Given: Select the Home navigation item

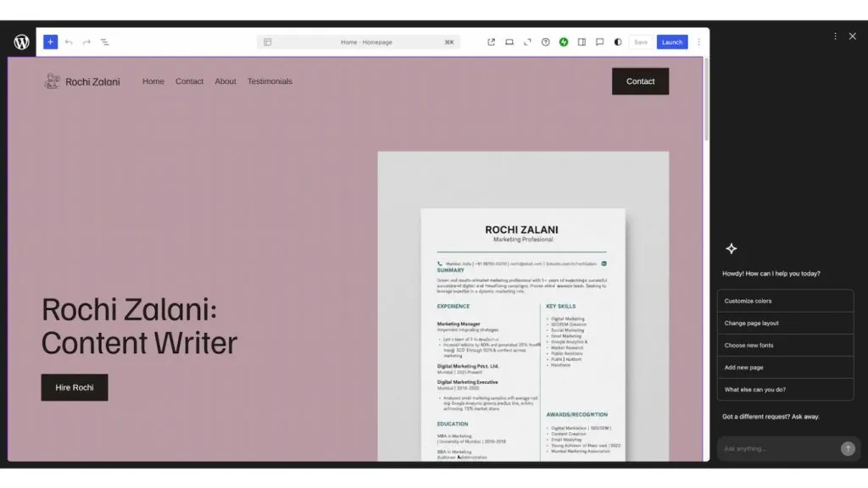Looking at the screenshot, I should click(x=153, y=81).
